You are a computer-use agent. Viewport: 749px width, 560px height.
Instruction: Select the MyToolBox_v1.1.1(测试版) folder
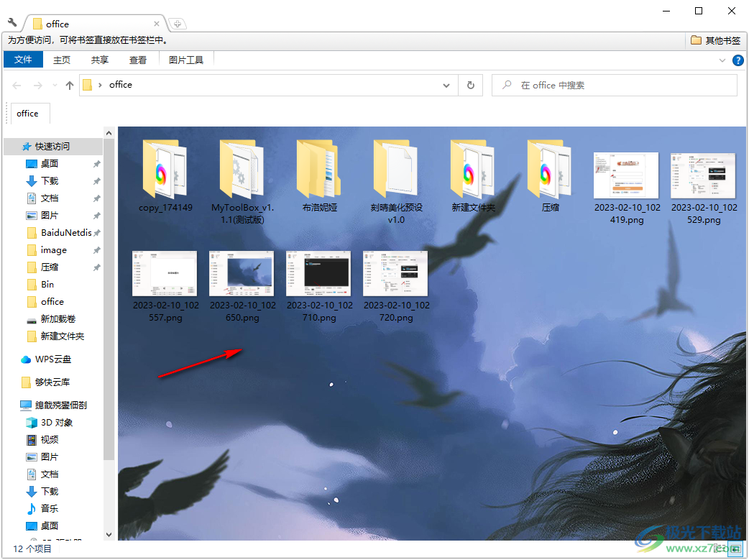click(242, 182)
